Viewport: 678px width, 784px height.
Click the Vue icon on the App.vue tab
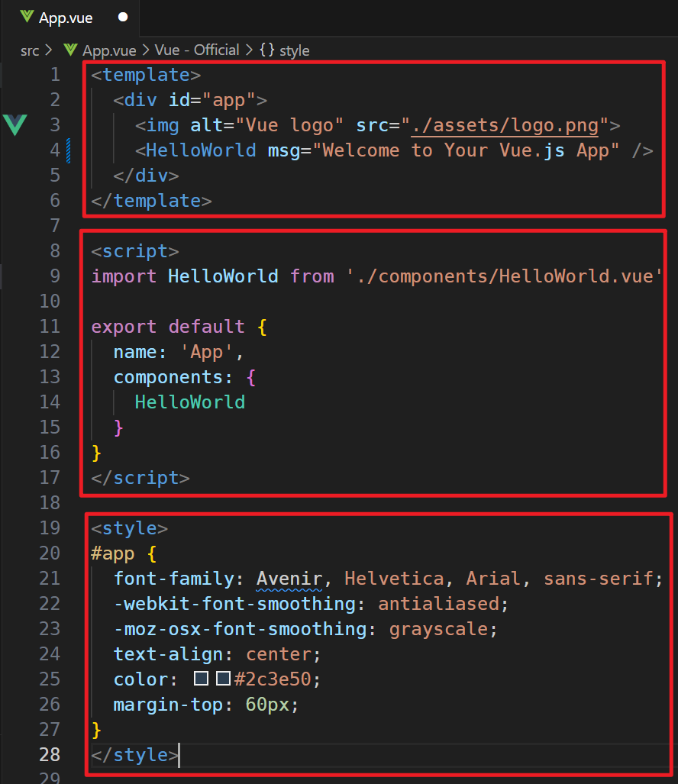point(27,18)
